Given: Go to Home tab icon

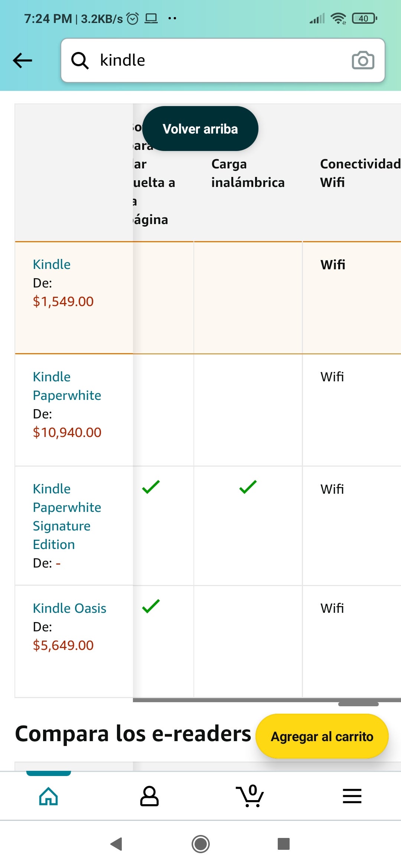Looking at the screenshot, I should [x=49, y=796].
